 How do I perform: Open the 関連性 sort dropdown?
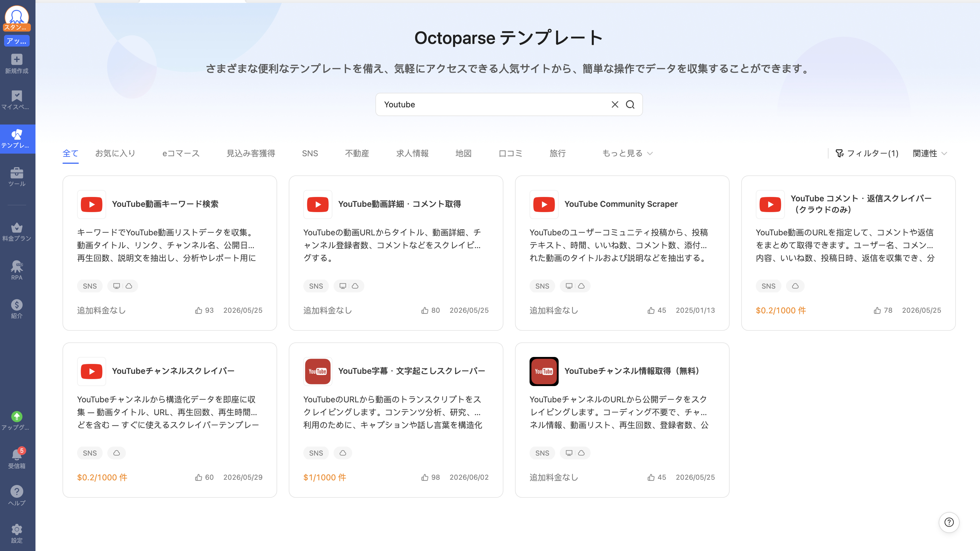930,153
